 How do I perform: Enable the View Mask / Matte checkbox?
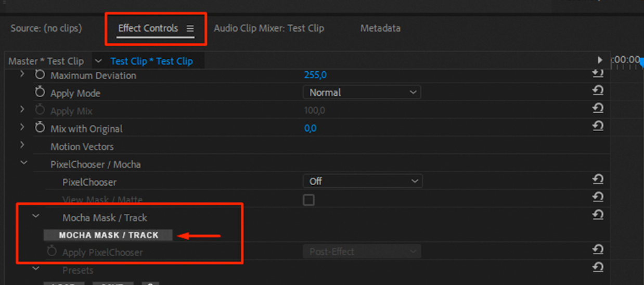[x=309, y=200]
